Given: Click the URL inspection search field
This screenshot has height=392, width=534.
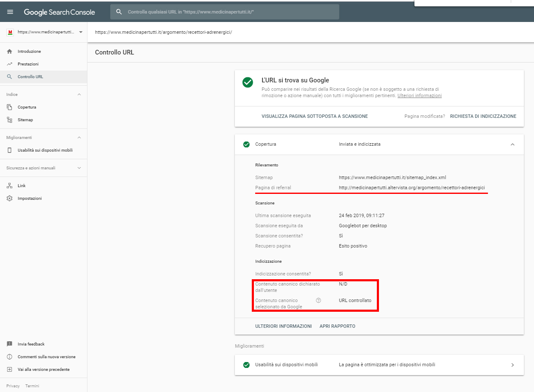Looking at the screenshot, I should [x=225, y=12].
